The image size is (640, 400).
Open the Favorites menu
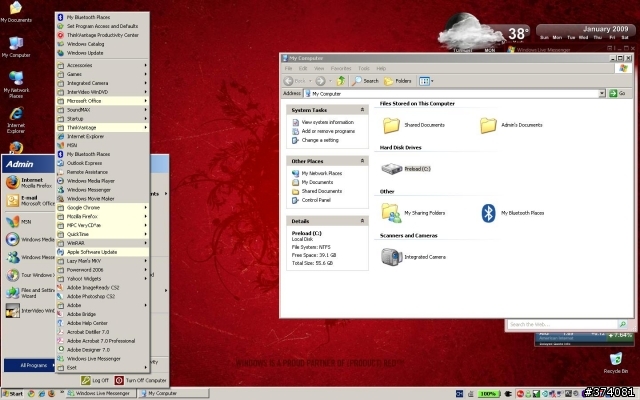(x=341, y=69)
